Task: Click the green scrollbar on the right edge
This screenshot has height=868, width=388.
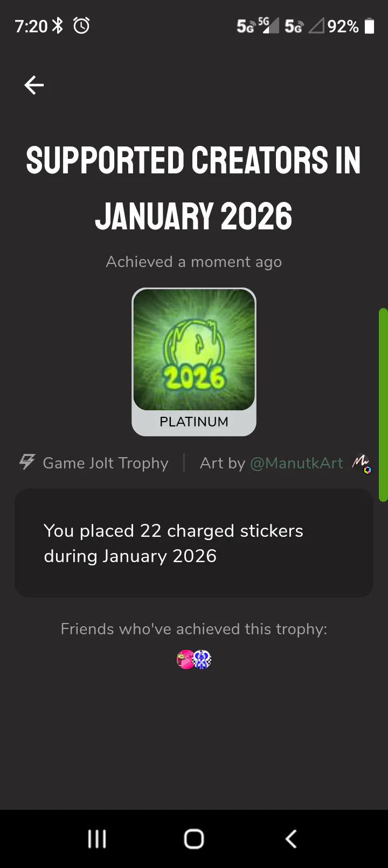Action: (383, 405)
